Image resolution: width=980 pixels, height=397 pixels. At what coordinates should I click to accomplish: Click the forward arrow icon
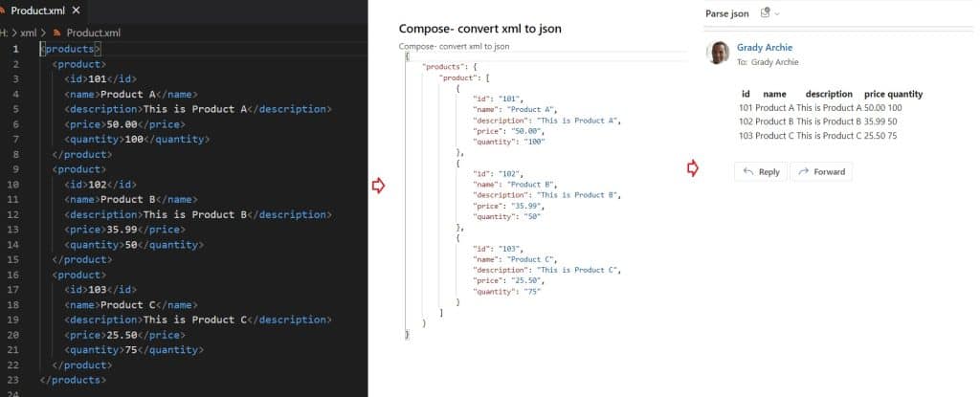pyautogui.click(x=804, y=172)
